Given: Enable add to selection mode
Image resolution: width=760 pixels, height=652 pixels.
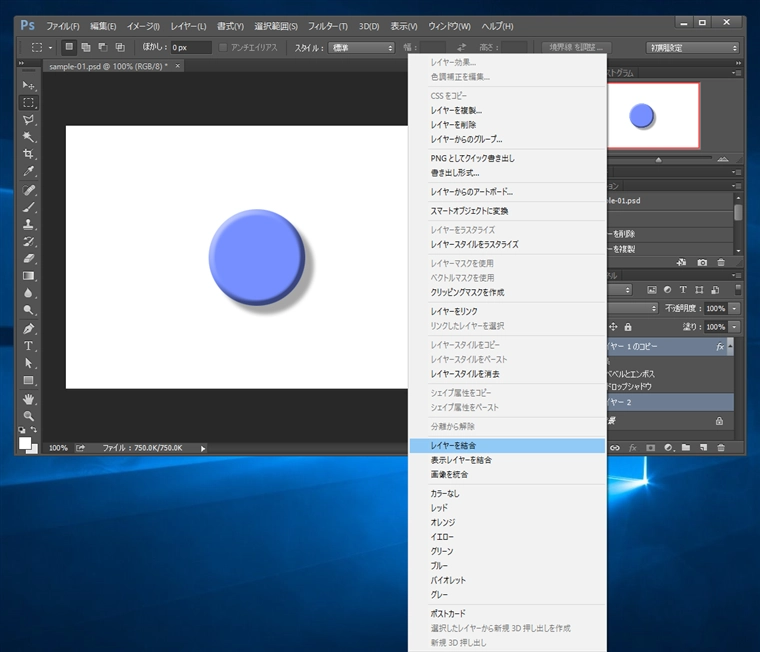Looking at the screenshot, I should [x=86, y=47].
